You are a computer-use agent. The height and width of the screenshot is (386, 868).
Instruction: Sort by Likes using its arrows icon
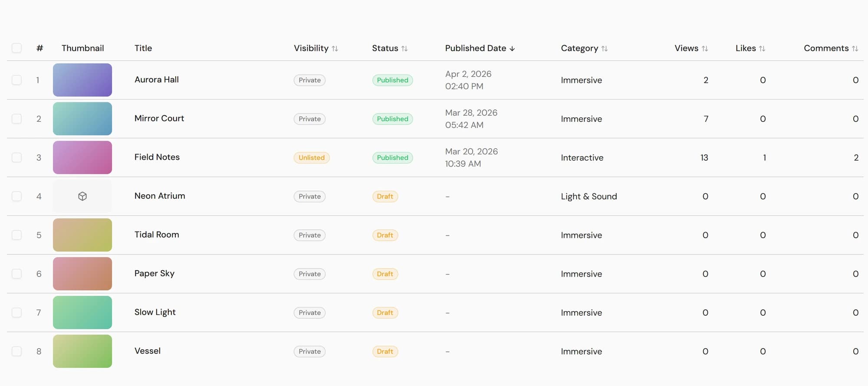762,49
